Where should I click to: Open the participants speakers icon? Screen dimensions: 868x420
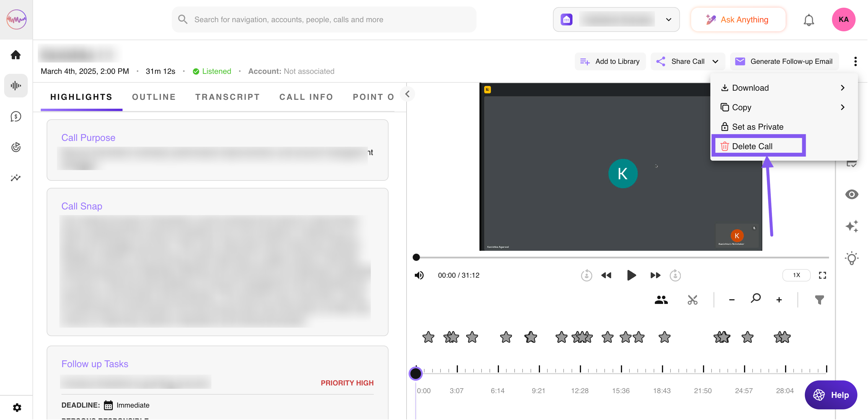click(661, 300)
